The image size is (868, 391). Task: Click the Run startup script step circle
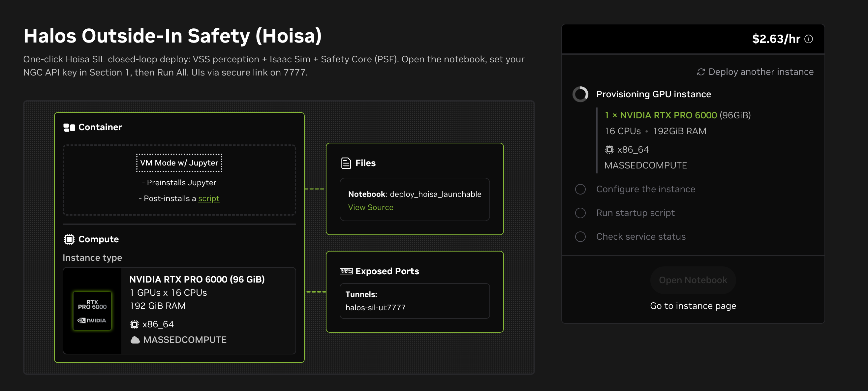[580, 213]
